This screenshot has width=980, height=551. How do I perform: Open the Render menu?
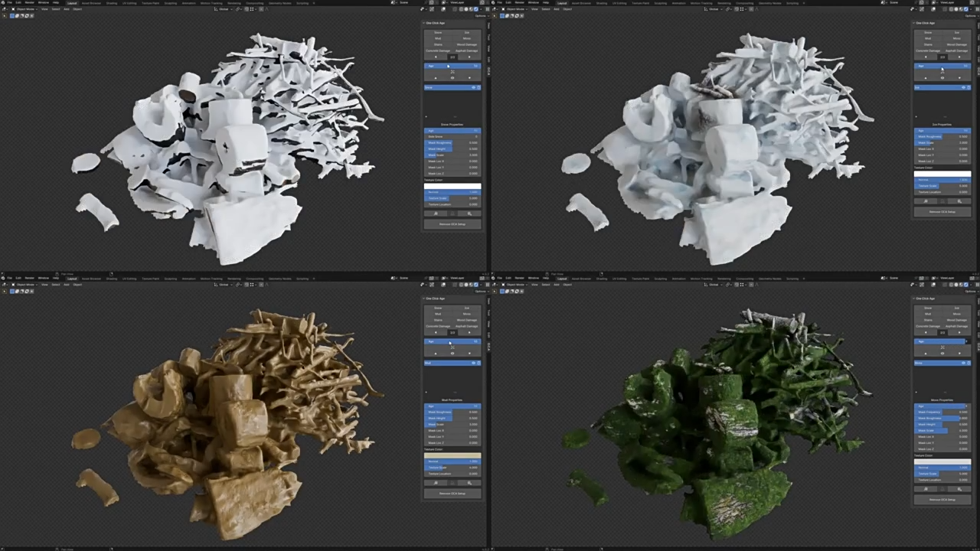tap(29, 2)
